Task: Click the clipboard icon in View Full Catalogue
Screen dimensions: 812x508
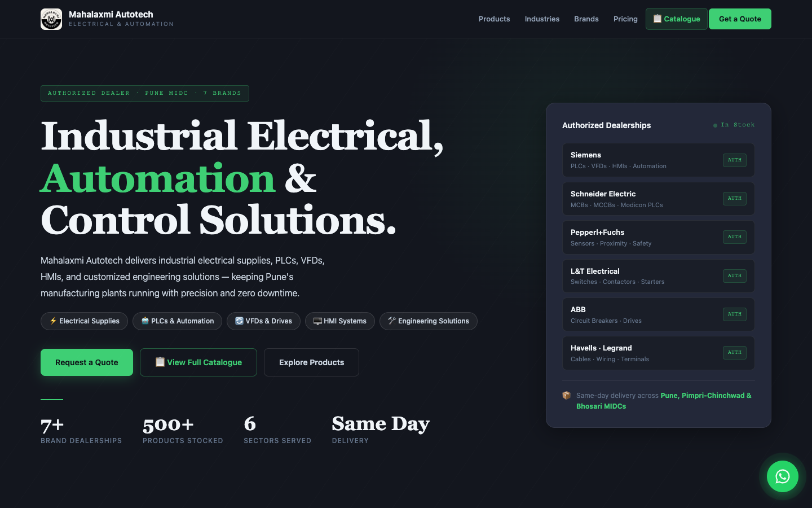Action: pos(160,362)
